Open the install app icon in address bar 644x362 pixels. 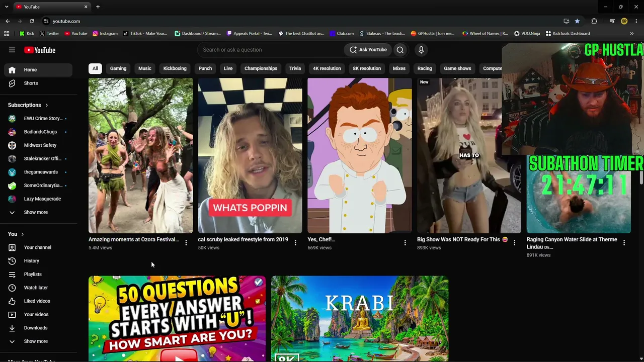566,21
